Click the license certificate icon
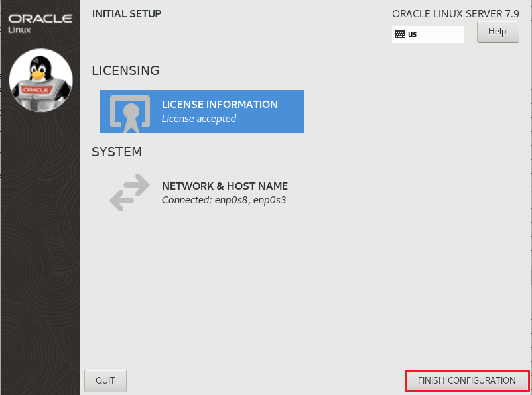Image resolution: width=532 pixels, height=395 pixels. pos(130,113)
